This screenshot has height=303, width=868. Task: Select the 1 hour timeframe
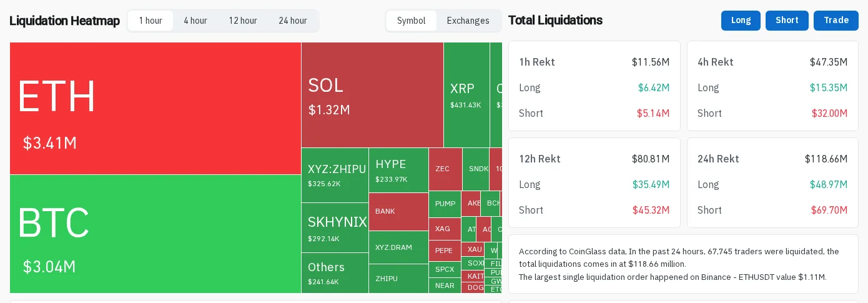point(150,21)
